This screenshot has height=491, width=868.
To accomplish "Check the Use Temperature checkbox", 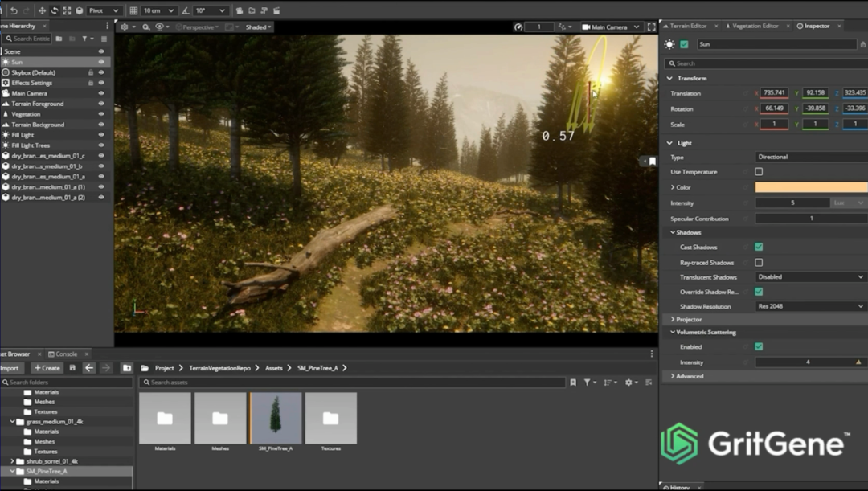I will [759, 172].
